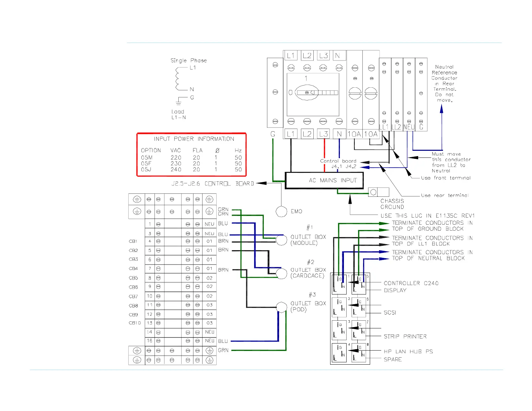This screenshot has height=411, width=532.
Task: Click the Use rear terminal note
Action: (445, 195)
